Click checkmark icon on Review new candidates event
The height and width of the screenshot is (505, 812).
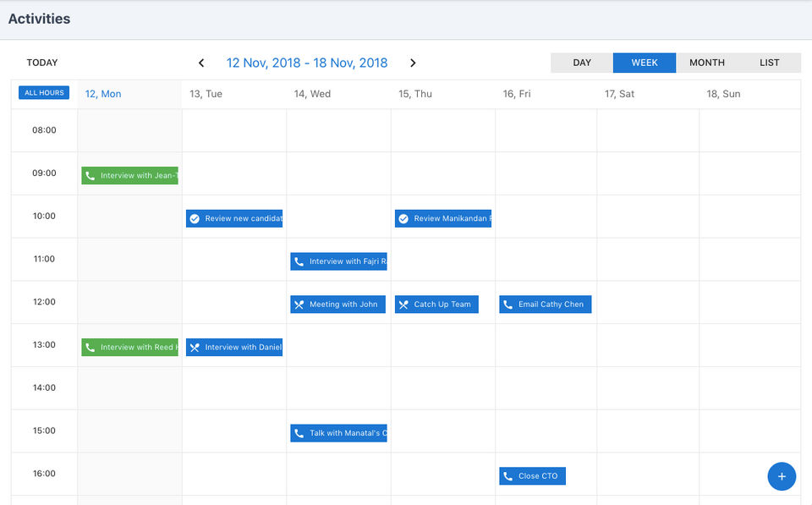click(x=195, y=218)
